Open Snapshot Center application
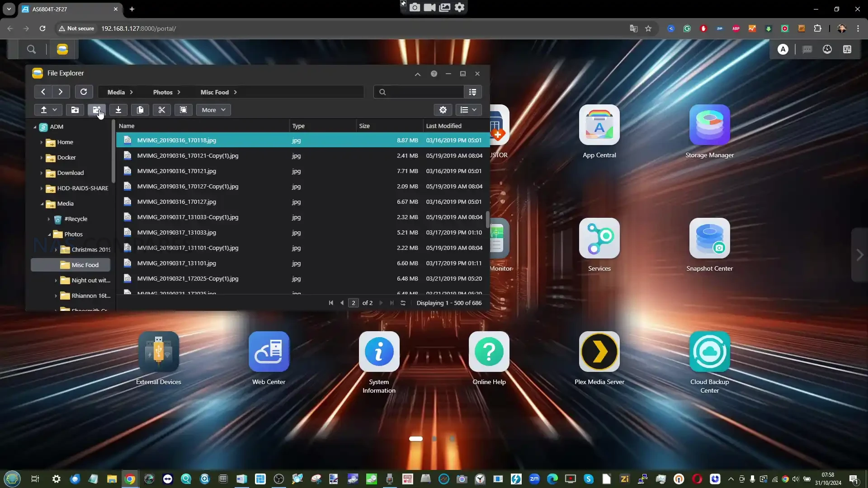This screenshot has width=868, height=488. coord(709,238)
